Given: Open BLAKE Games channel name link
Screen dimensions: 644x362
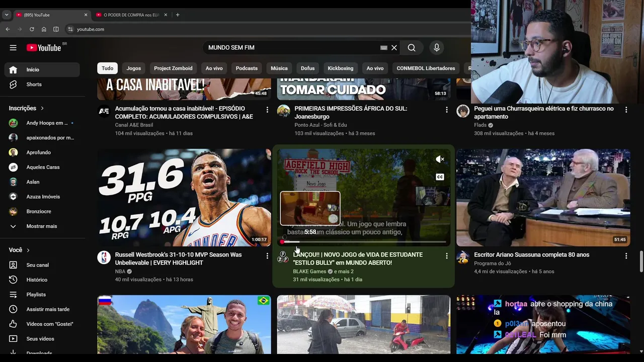Looking at the screenshot, I should click(x=309, y=271).
